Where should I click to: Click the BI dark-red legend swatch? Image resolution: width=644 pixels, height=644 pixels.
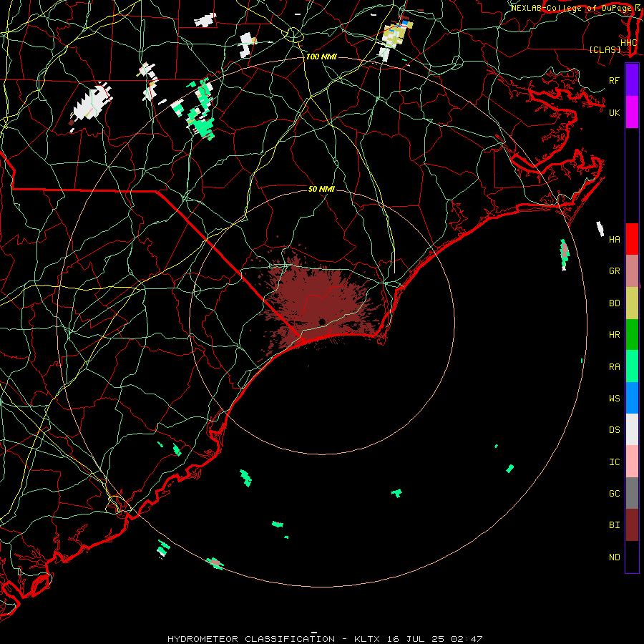pyautogui.click(x=632, y=525)
